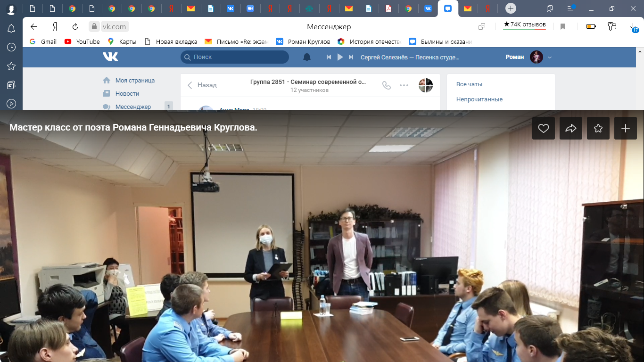Image resolution: width=644 pixels, height=362 pixels.
Task: Click the lock site security icon
Action: coord(94,27)
